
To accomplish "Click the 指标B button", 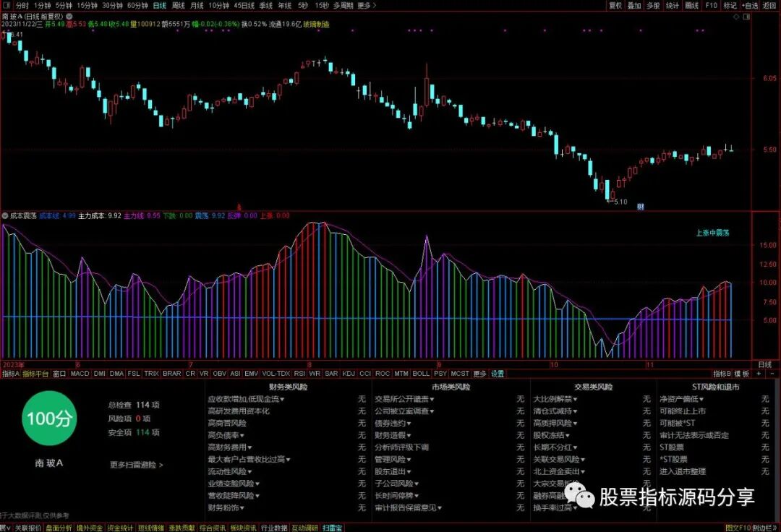I will tap(722, 374).
